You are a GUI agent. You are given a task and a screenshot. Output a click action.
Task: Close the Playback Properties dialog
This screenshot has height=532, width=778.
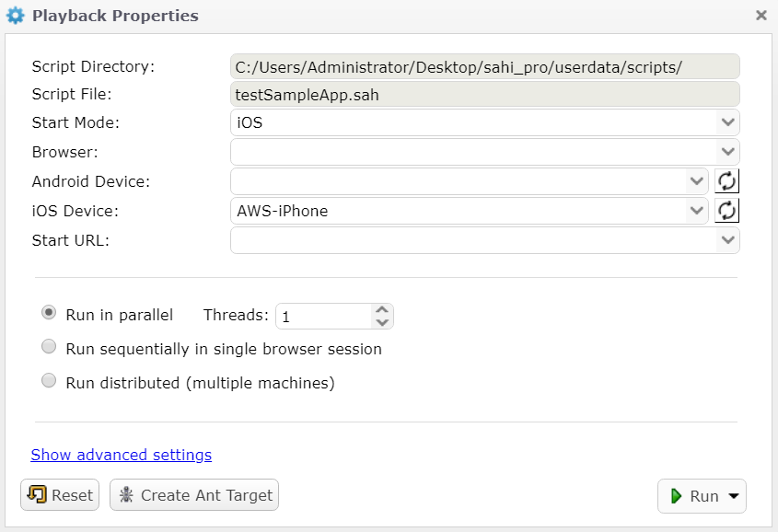(761, 16)
